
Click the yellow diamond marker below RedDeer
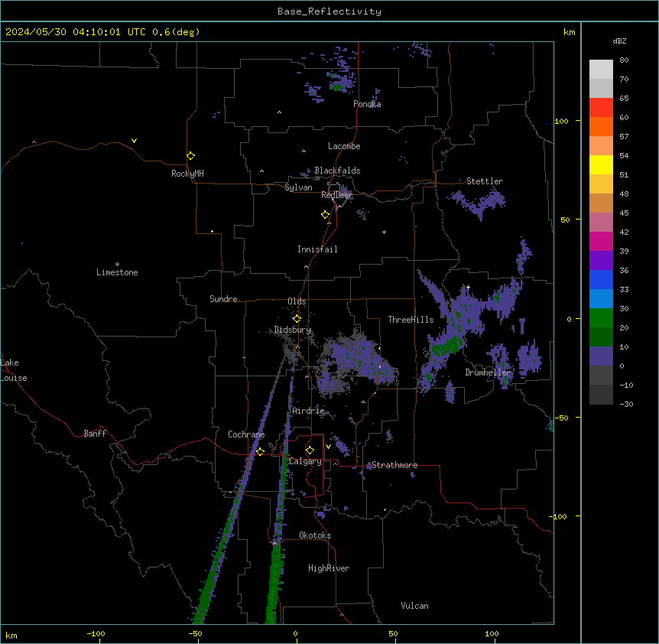[326, 215]
